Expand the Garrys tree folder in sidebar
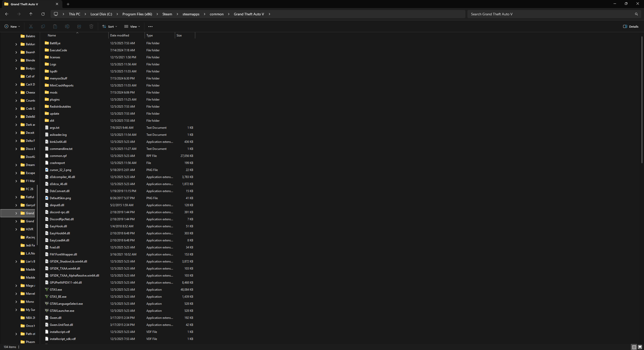Image resolution: width=644 pixels, height=350 pixels. tap(16, 205)
